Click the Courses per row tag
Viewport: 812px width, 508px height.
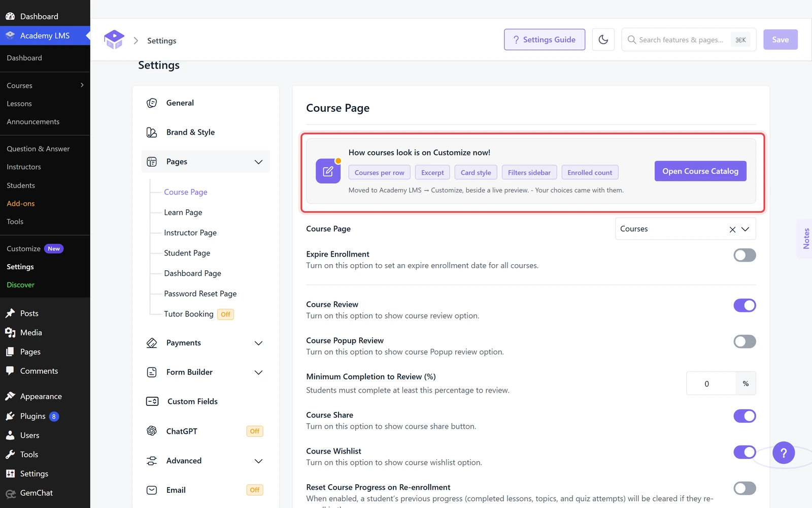[380, 173]
